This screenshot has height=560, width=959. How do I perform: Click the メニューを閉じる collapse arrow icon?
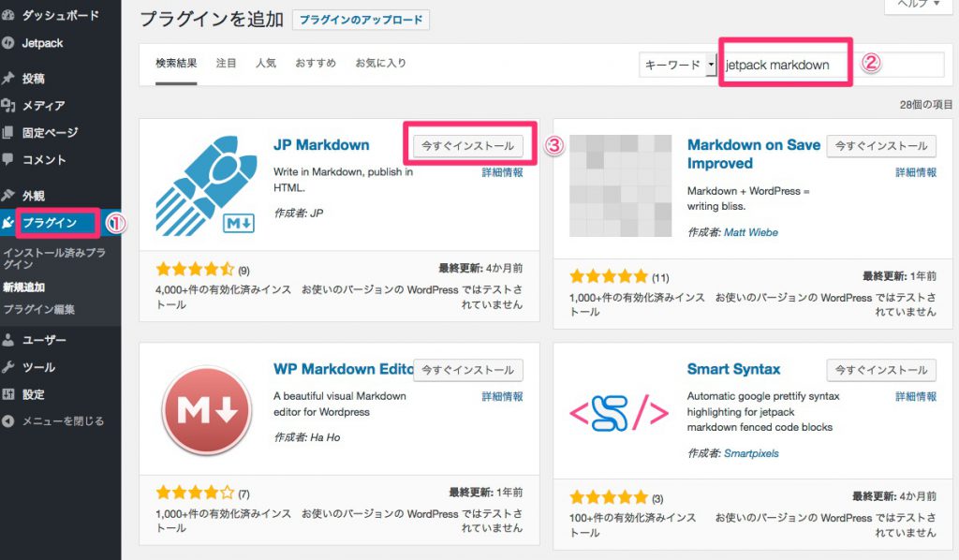point(7,421)
